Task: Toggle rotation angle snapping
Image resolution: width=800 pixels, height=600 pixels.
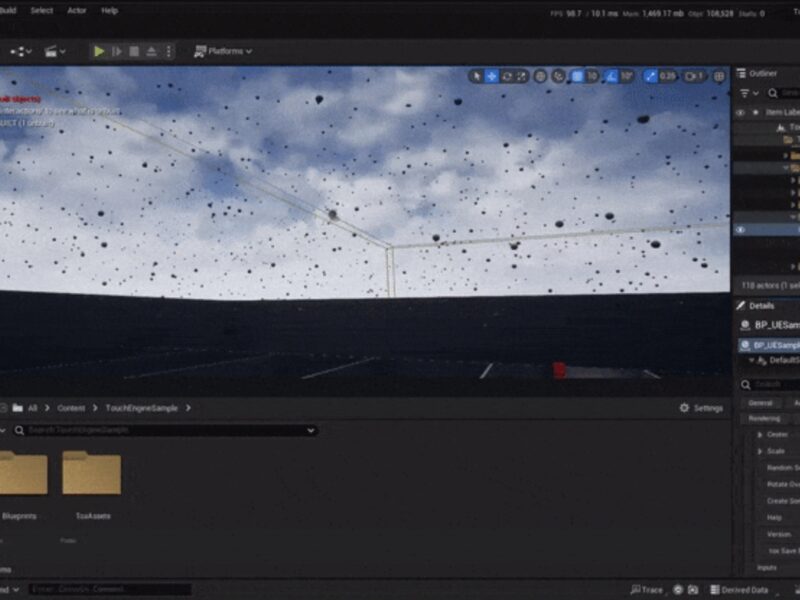Action: 611,77
